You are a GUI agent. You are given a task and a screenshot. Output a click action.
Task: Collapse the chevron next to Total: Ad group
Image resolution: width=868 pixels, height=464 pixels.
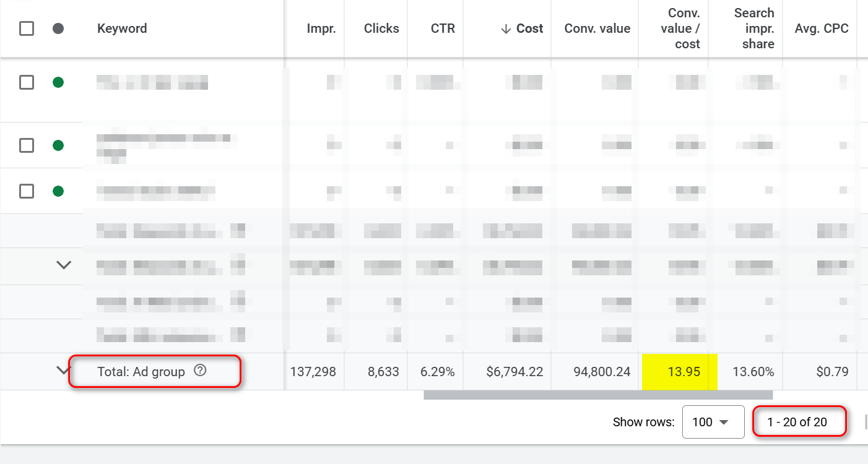(x=63, y=371)
